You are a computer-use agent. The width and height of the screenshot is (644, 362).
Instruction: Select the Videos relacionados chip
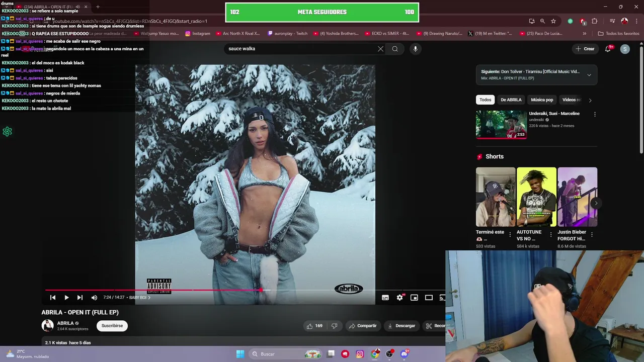(572, 100)
